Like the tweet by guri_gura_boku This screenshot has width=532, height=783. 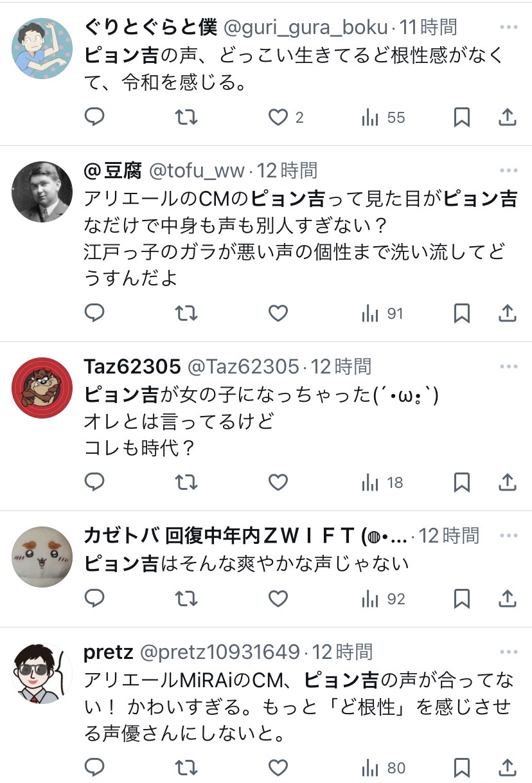click(x=278, y=117)
